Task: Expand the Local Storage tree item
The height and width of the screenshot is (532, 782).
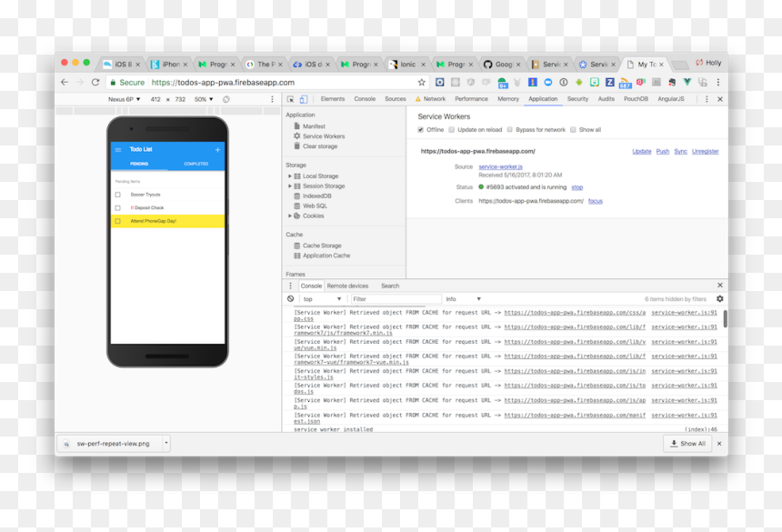Action: [290, 176]
